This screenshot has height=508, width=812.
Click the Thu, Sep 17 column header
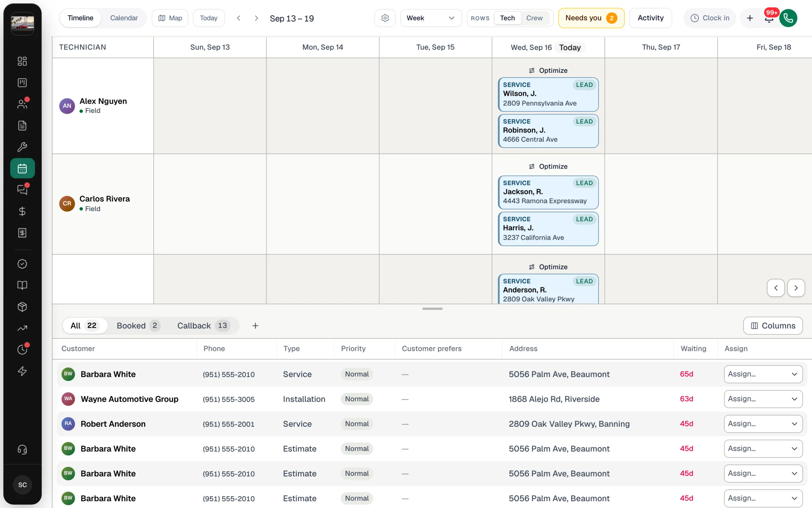point(661,47)
